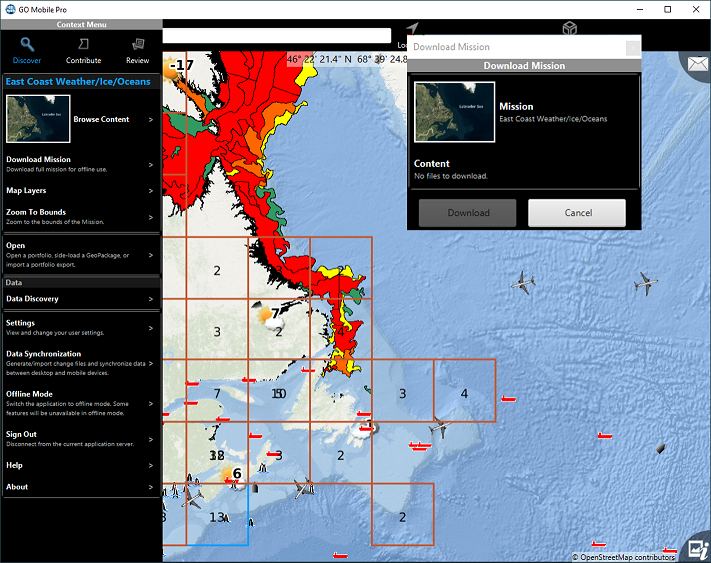Select the black buoy marker beside the blue-outlined cell

255,488
